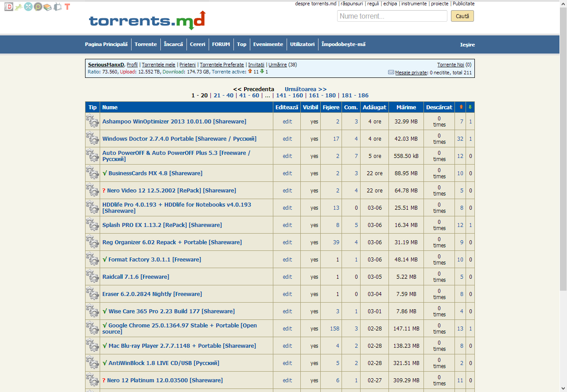Click the private messages envelope icon

click(391, 72)
